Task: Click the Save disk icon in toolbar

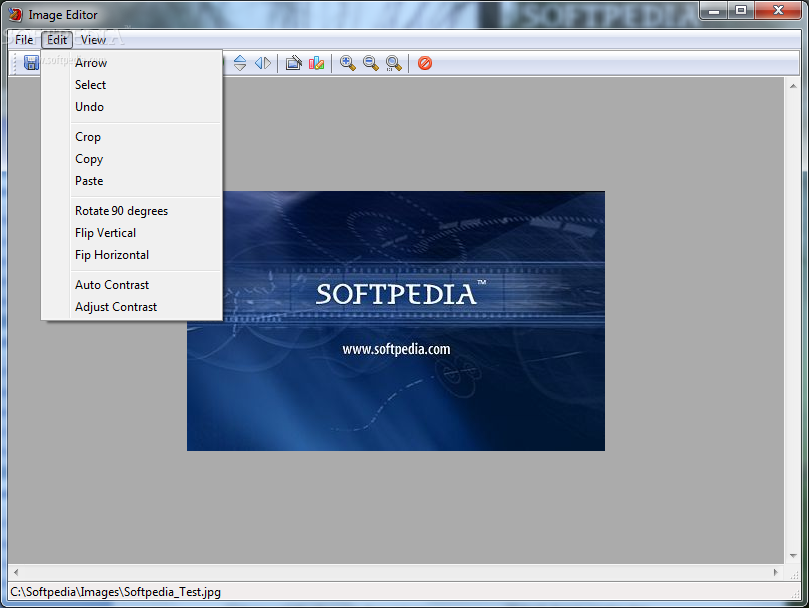Action: point(31,63)
